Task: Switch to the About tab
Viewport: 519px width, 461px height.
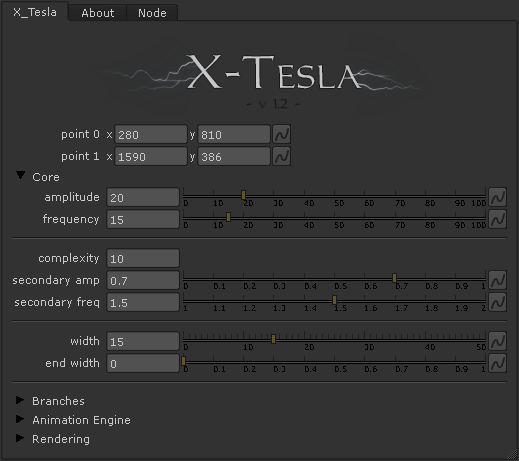Action: pos(98,13)
